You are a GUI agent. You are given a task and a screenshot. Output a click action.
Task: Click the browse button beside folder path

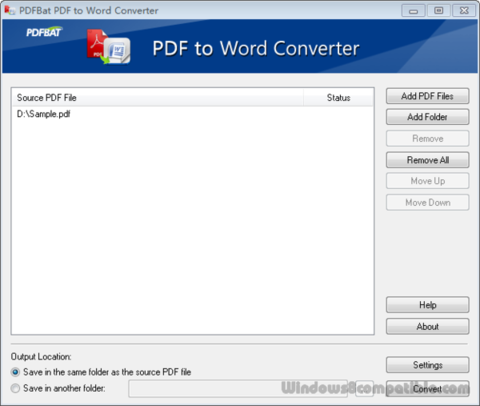coord(365,389)
